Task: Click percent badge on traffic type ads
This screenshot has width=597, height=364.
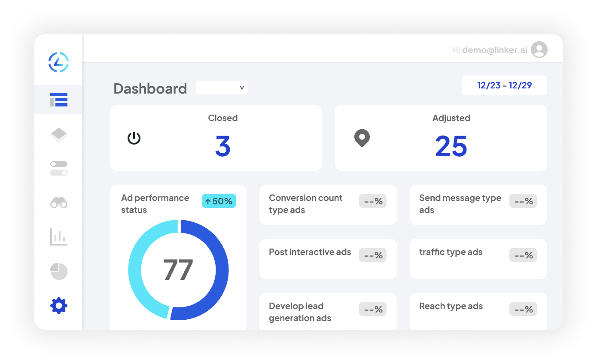Action: click(x=523, y=255)
